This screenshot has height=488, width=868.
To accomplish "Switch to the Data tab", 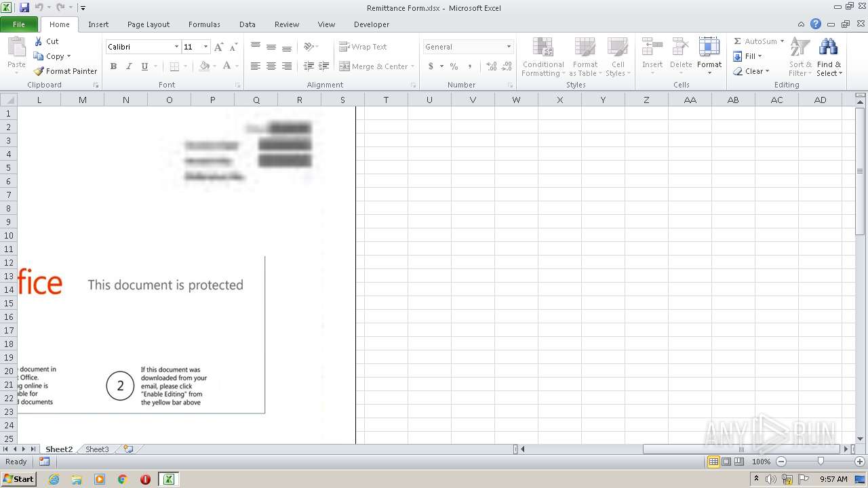I will point(248,24).
